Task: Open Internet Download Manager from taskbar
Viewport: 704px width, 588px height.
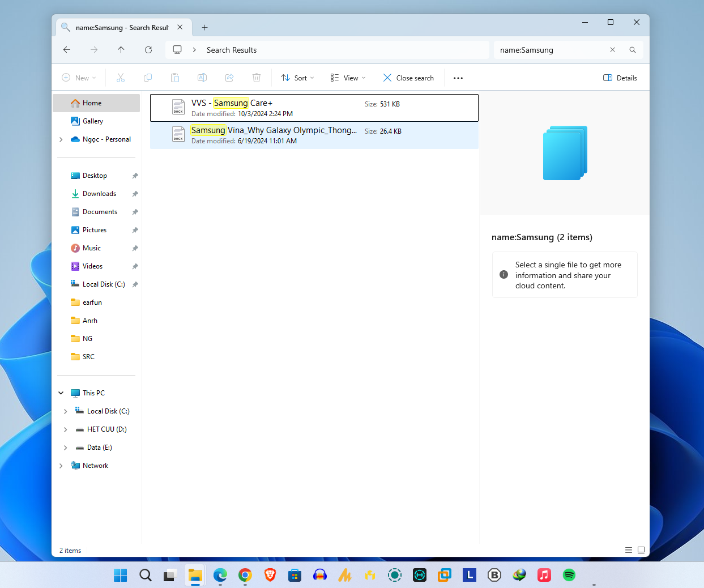Action: (x=519, y=575)
